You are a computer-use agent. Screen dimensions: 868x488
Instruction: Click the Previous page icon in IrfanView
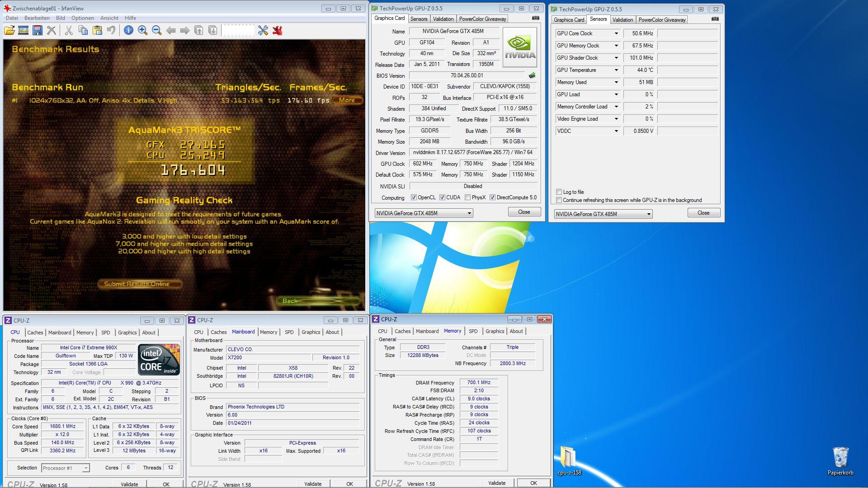coord(199,30)
